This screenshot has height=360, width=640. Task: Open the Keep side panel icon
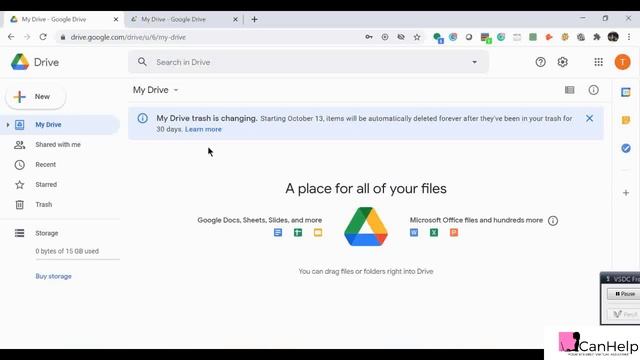[x=626, y=120]
